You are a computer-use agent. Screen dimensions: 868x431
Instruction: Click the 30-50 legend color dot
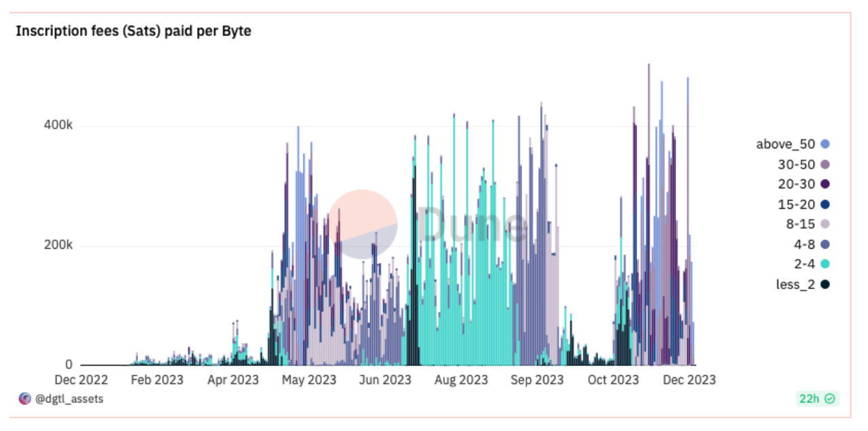pos(825,165)
